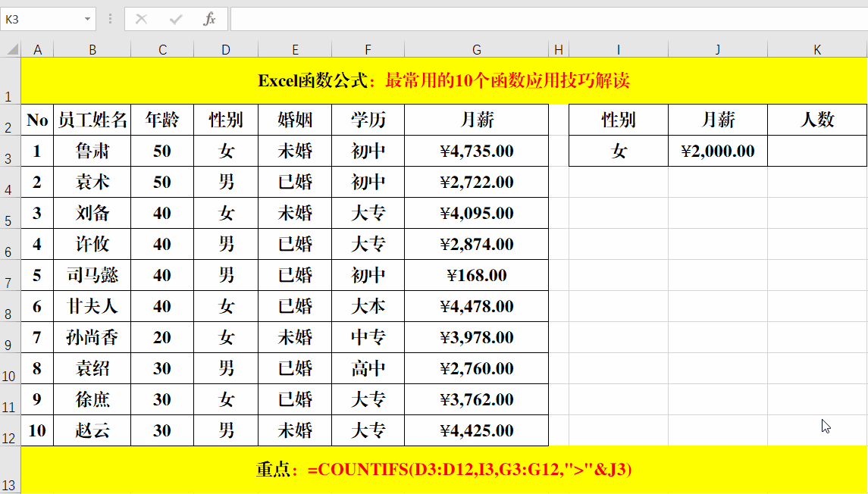Click salary cell ¥2,722.00

477,182
